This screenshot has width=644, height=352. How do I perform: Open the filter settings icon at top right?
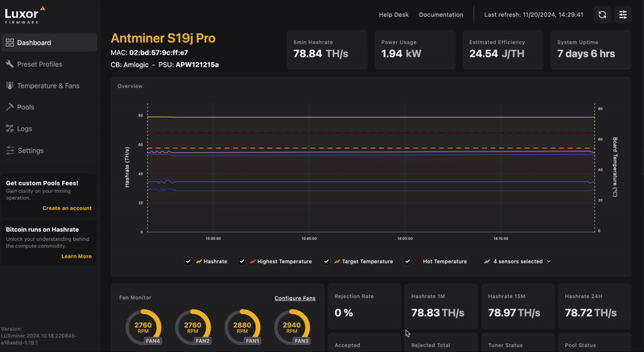(x=623, y=14)
